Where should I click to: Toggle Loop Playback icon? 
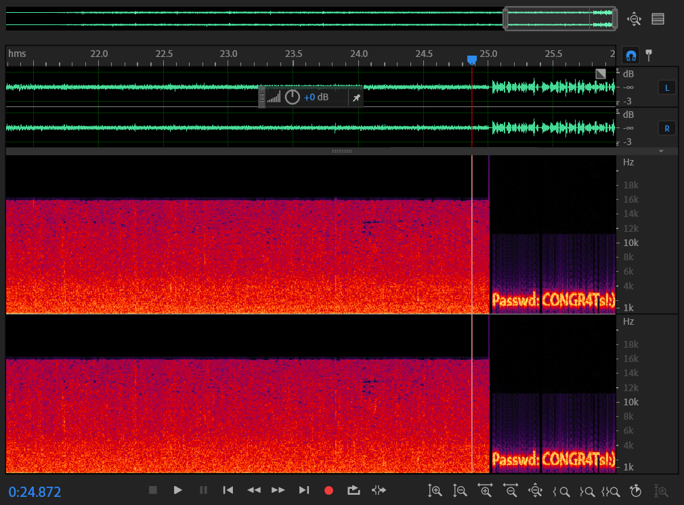(x=353, y=490)
